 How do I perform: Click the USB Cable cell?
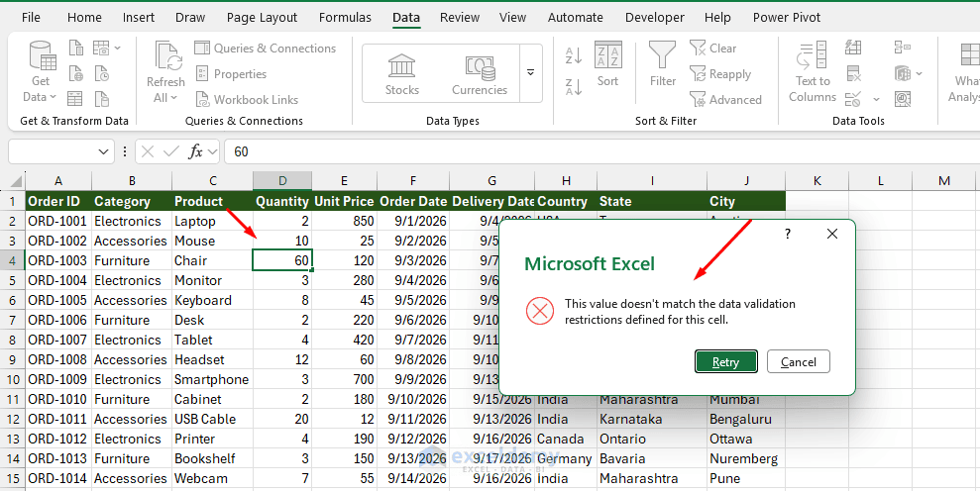212,419
